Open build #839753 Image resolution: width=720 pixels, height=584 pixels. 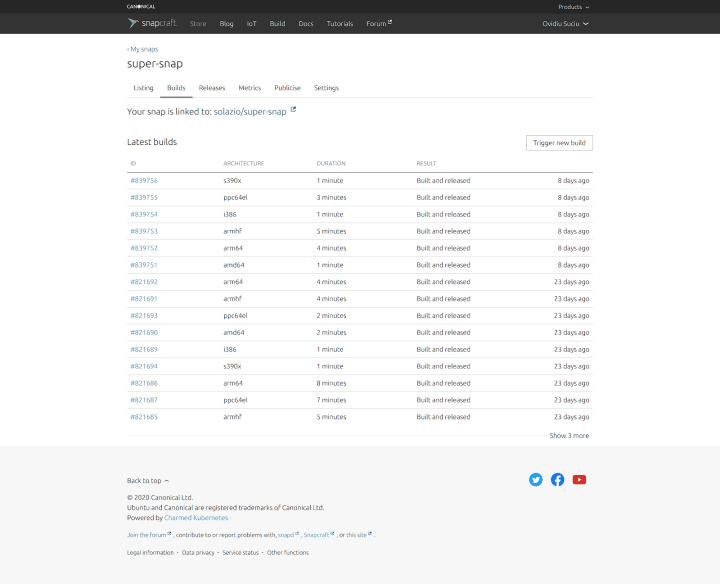144,231
